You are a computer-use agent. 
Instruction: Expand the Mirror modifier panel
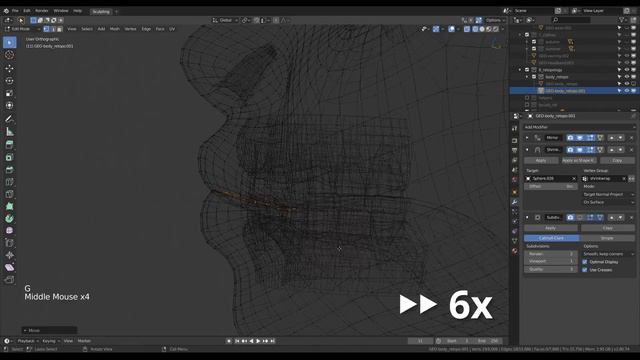(x=527, y=138)
